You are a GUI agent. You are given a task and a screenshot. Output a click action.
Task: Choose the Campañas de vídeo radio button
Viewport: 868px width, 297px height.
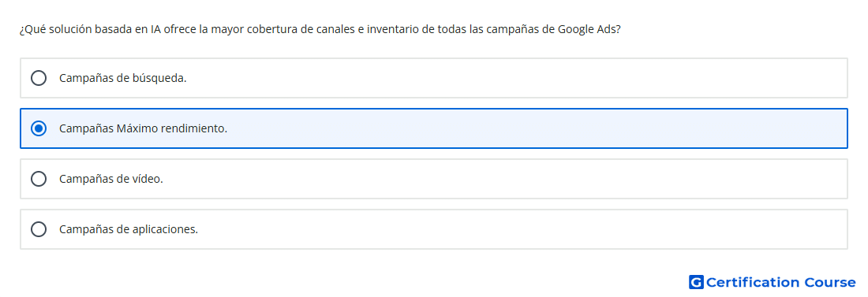click(x=39, y=179)
